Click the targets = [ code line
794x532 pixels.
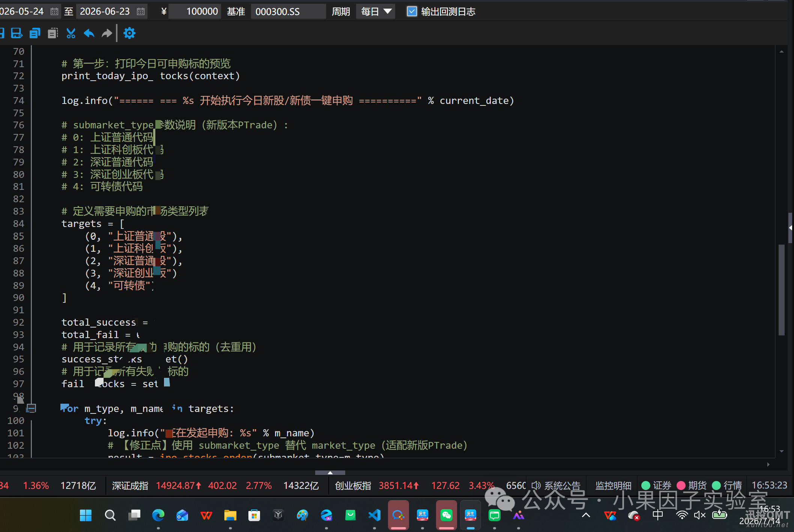pyautogui.click(x=93, y=224)
